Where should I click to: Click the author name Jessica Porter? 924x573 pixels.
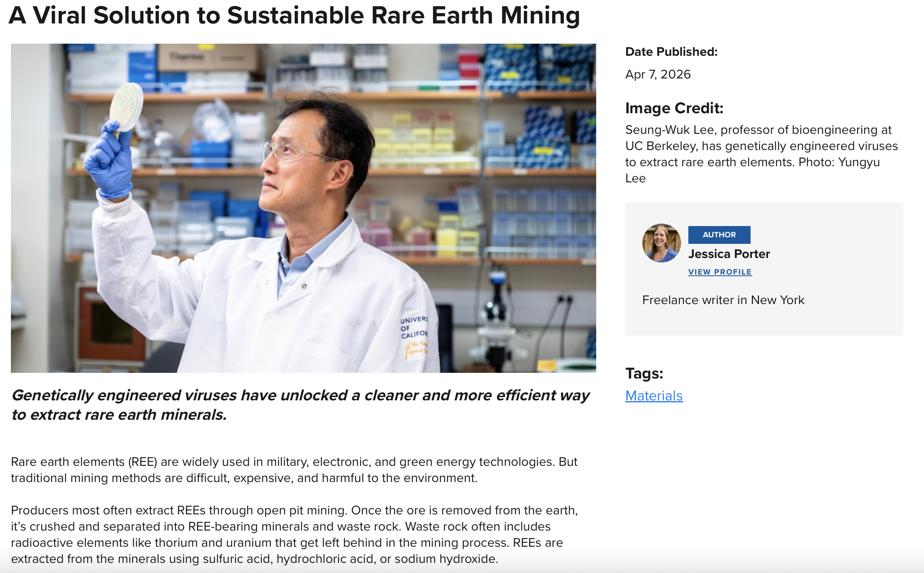click(729, 254)
